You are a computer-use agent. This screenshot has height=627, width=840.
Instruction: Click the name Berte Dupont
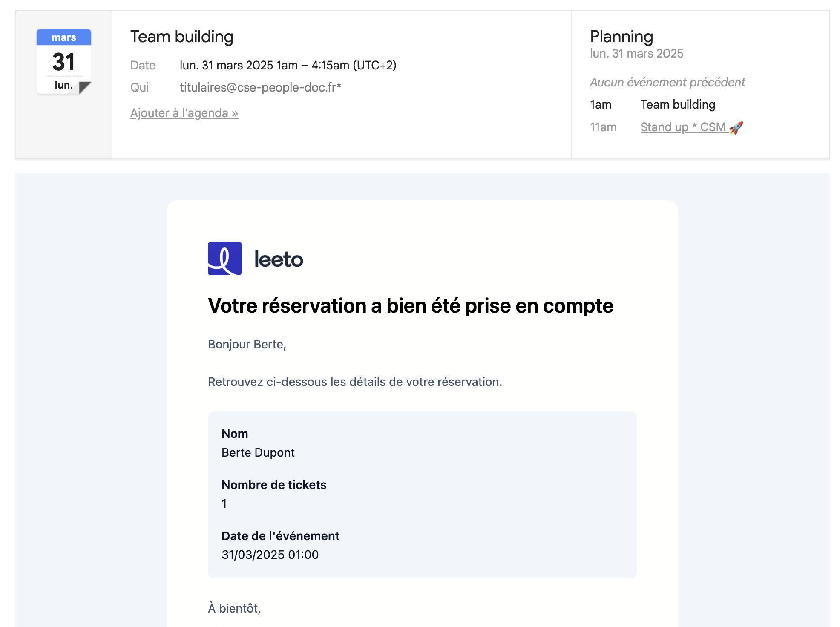click(x=258, y=452)
